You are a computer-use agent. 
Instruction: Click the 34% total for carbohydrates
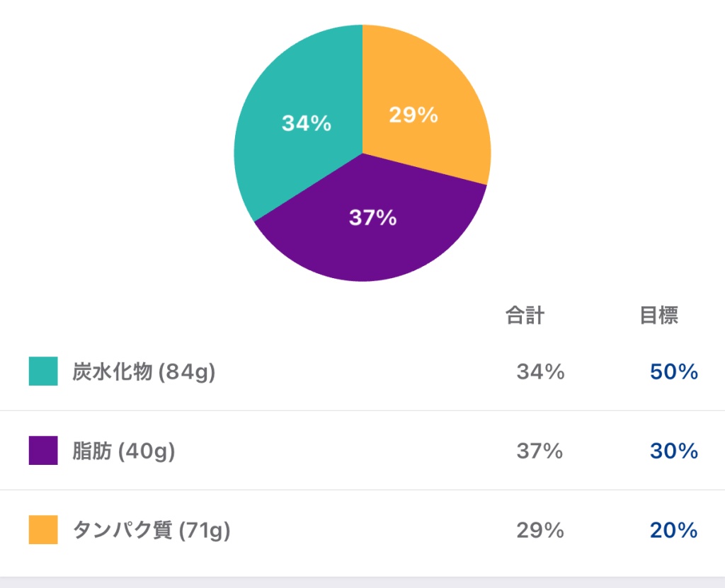click(540, 371)
